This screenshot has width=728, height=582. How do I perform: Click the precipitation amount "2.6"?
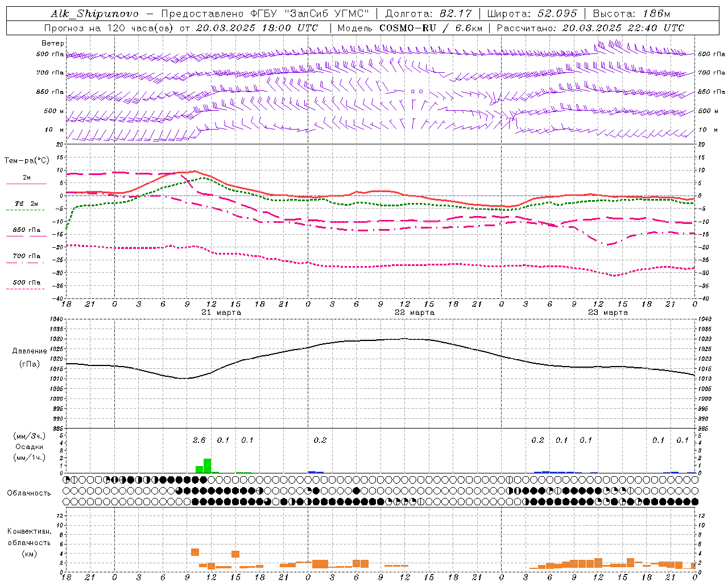(x=199, y=440)
